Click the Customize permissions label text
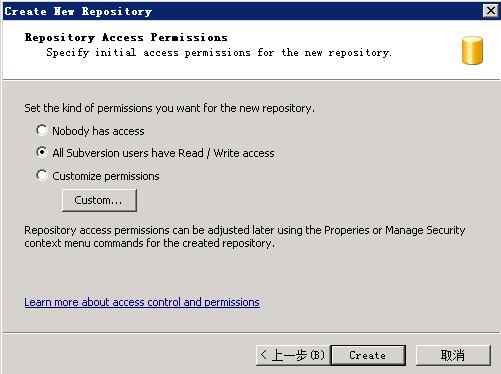Image resolution: width=501 pixels, height=374 pixels. pyautogui.click(x=106, y=176)
